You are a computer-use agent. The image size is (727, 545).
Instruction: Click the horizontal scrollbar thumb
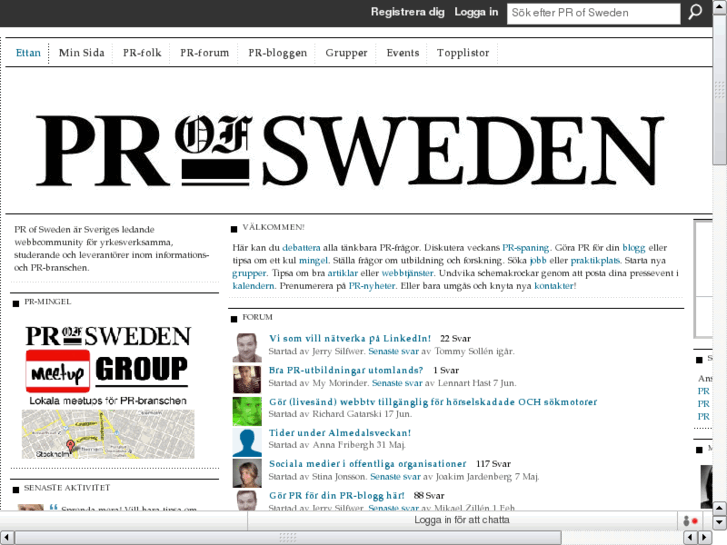coord(288,537)
